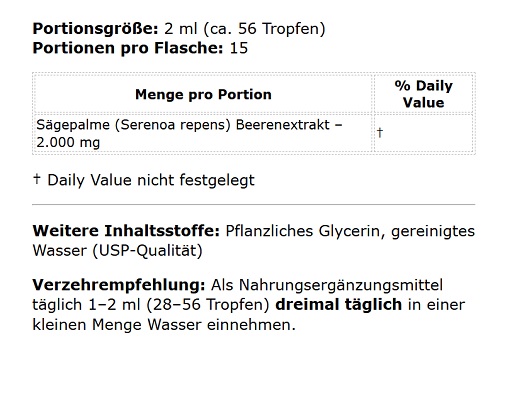
Task: Select the 2 ml (ca. 56 Tropfen) text
Action: tap(245, 29)
